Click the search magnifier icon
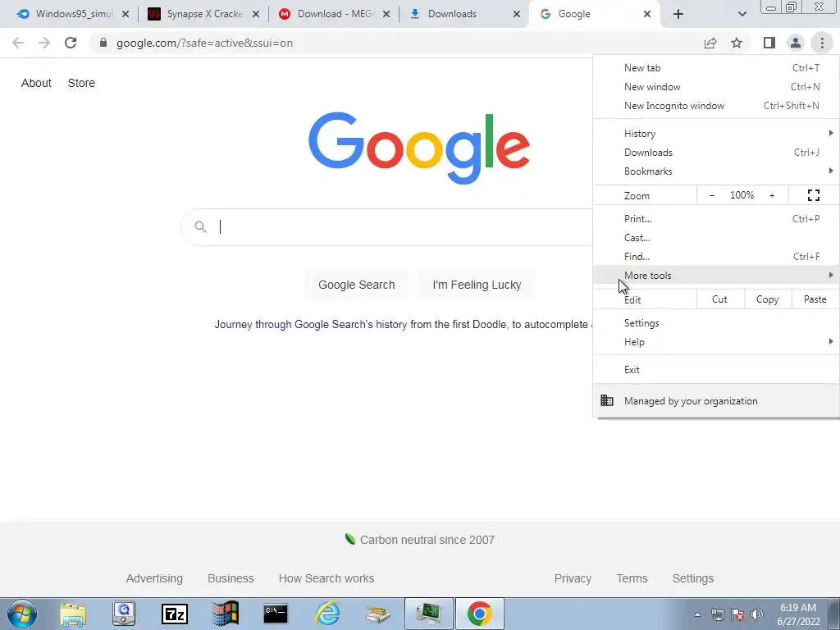This screenshot has height=630, width=840. pos(200,227)
